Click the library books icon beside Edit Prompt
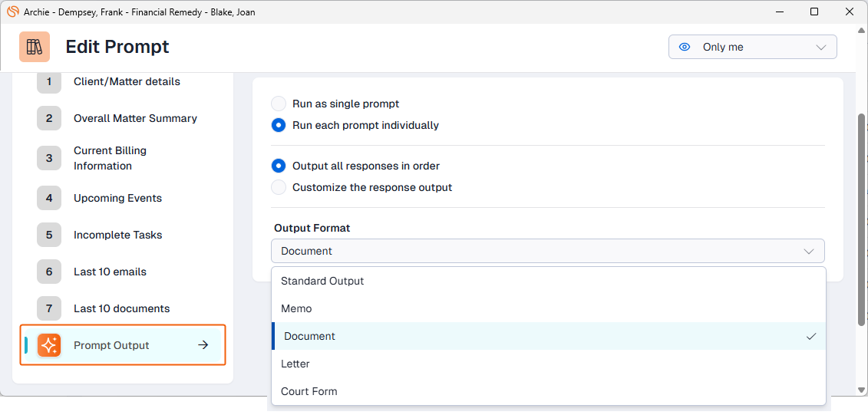This screenshot has height=415, width=868. click(35, 47)
